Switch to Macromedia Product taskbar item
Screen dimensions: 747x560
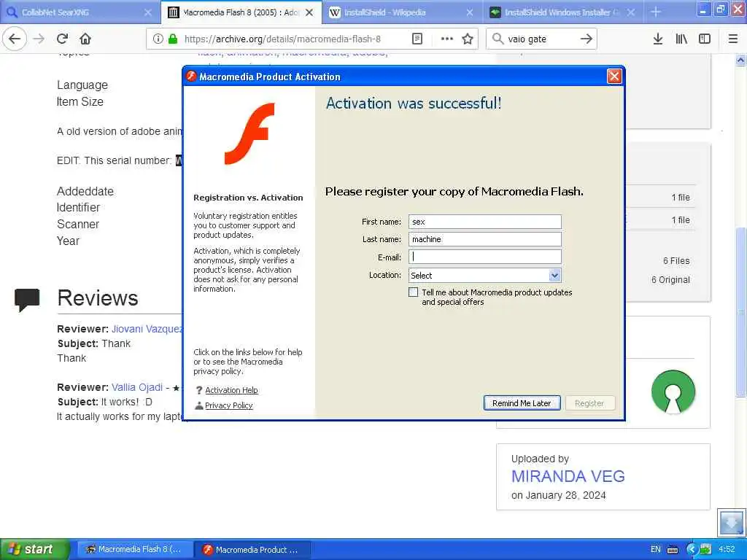pos(252,550)
